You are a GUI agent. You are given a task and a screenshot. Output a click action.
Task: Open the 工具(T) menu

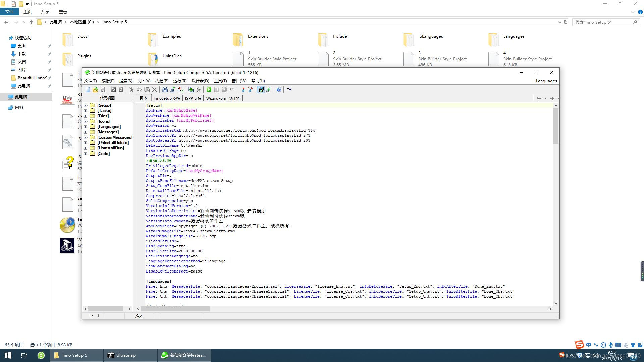click(220, 81)
